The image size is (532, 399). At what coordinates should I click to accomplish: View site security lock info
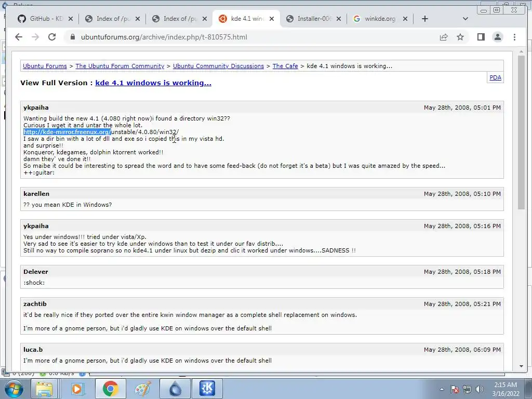tap(72, 37)
